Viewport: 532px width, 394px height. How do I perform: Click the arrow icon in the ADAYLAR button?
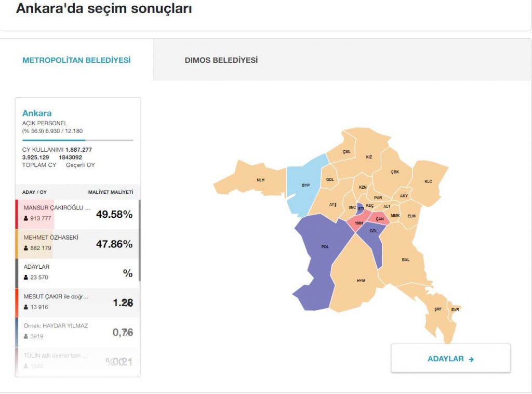pyautogui.click(x=471, y=359)
